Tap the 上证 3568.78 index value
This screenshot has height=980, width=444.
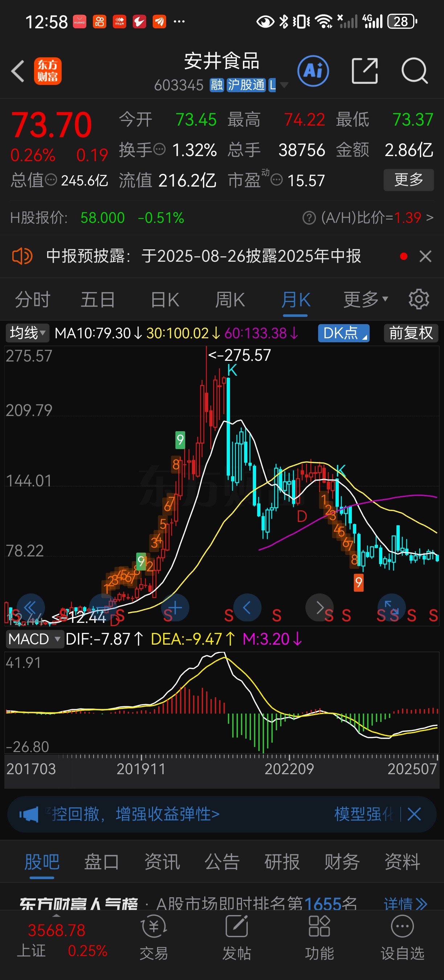57,930
